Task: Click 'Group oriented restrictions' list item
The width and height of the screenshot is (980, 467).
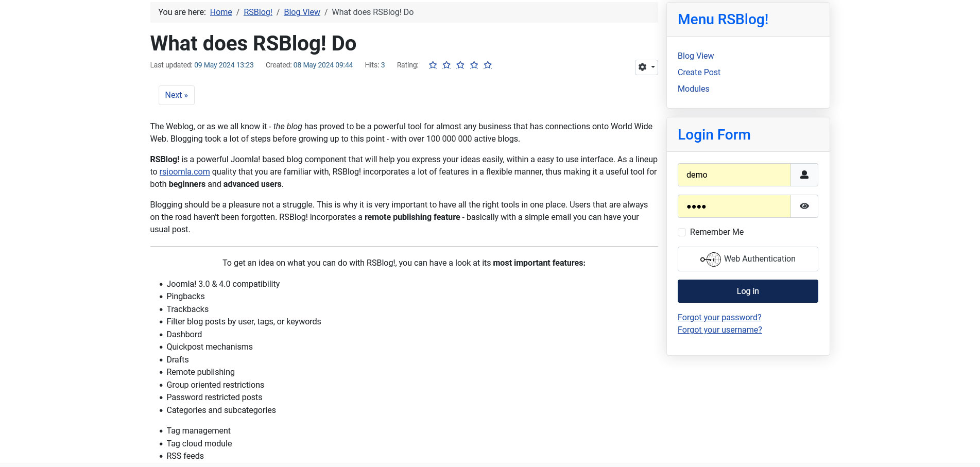Action: [215, 385]
